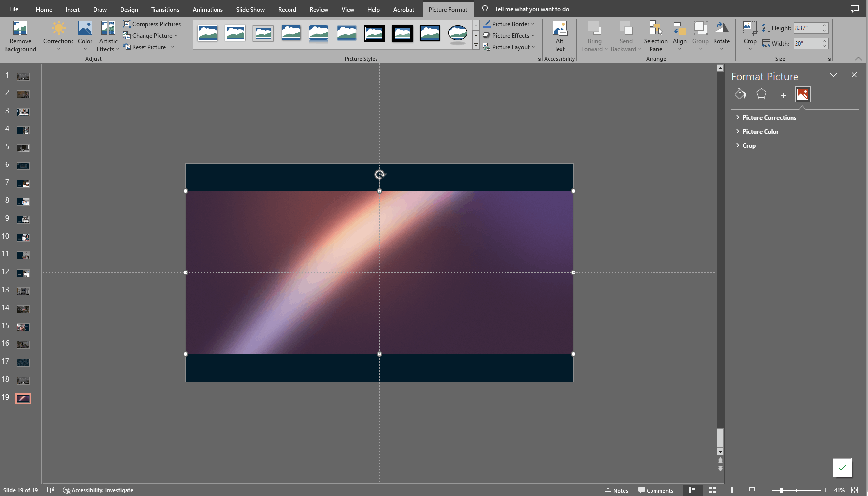
Task: Select the Picture tab icon in Format Picture
Action: point(803,94)
